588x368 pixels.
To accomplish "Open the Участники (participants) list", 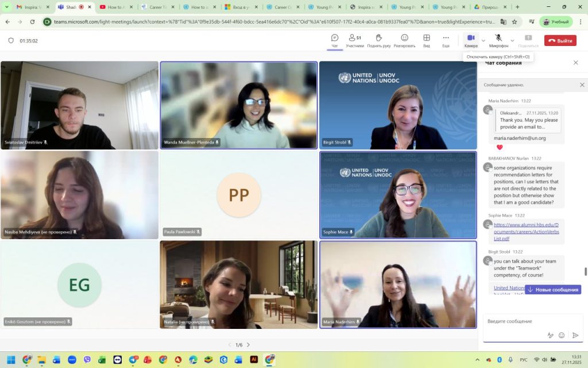I will pyautogui.click(x=355, y=40).
